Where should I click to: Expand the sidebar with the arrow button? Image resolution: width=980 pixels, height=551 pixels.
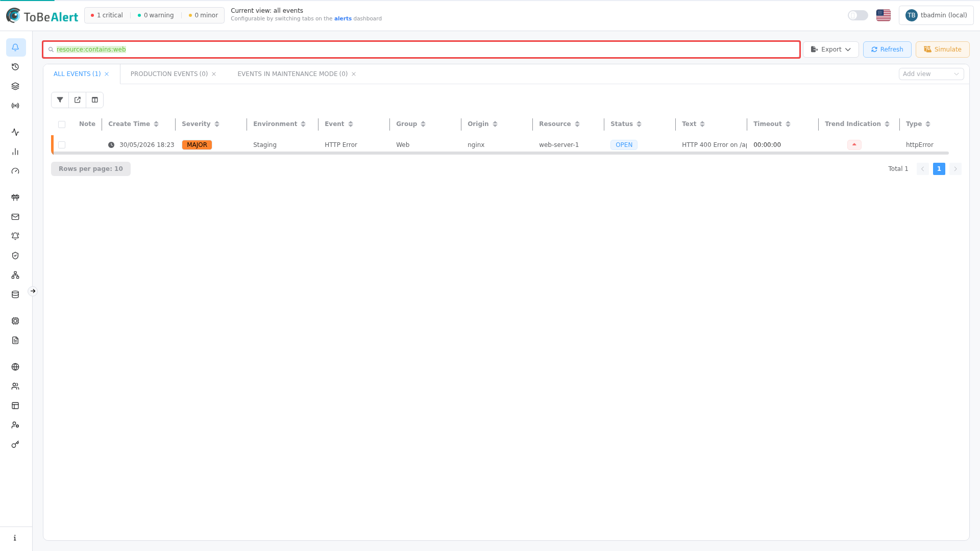[x=33, y=291]
